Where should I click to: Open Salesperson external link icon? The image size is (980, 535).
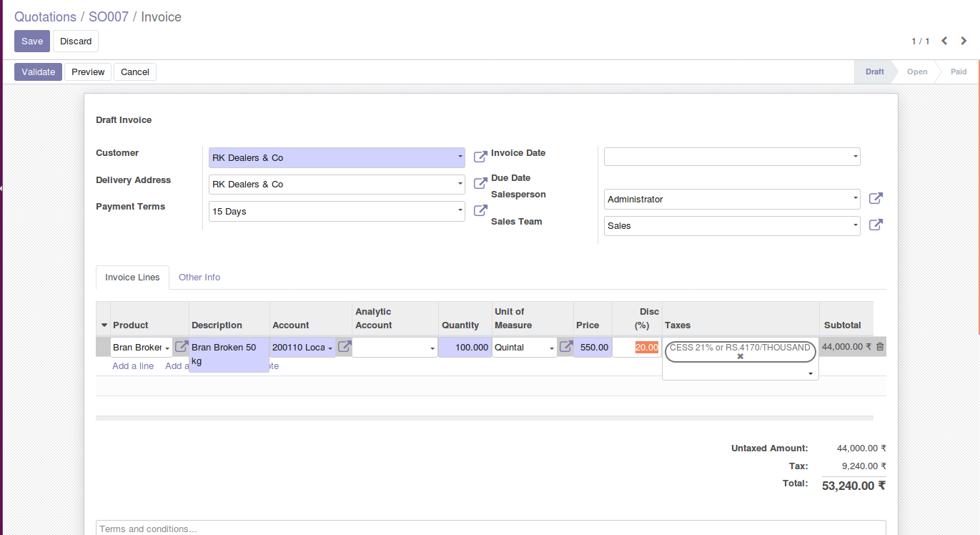click(x=876, y=199)
